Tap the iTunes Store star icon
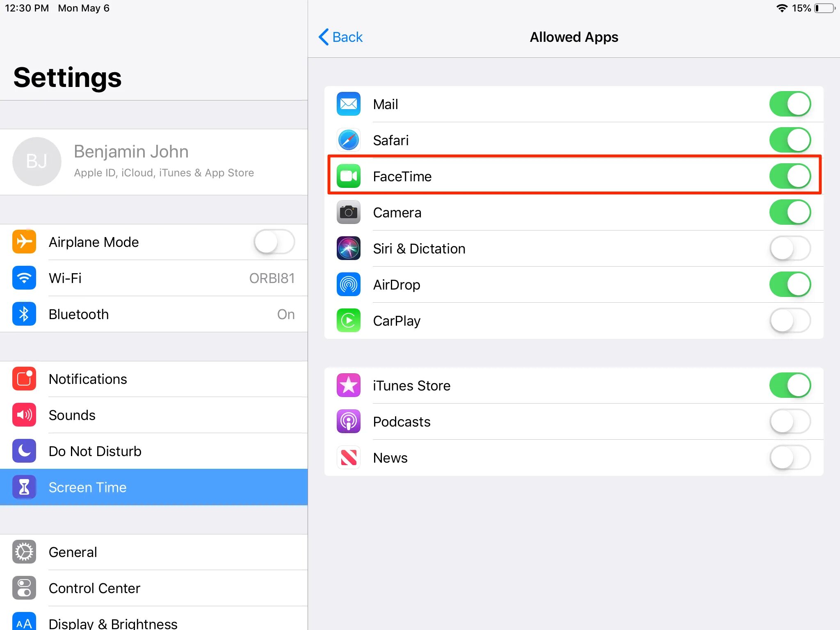The height and width of the screenshot is (630, 840). (348, 386)
